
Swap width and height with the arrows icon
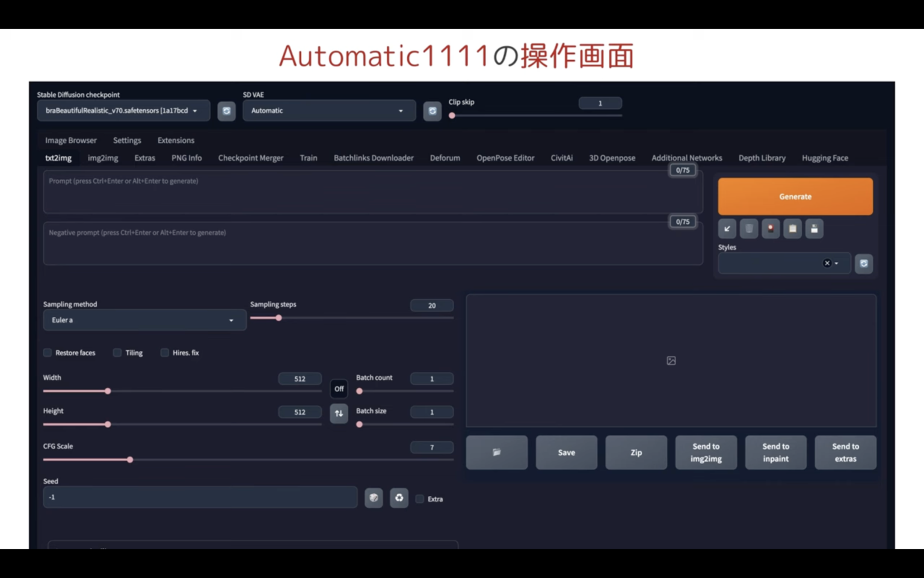339,414
